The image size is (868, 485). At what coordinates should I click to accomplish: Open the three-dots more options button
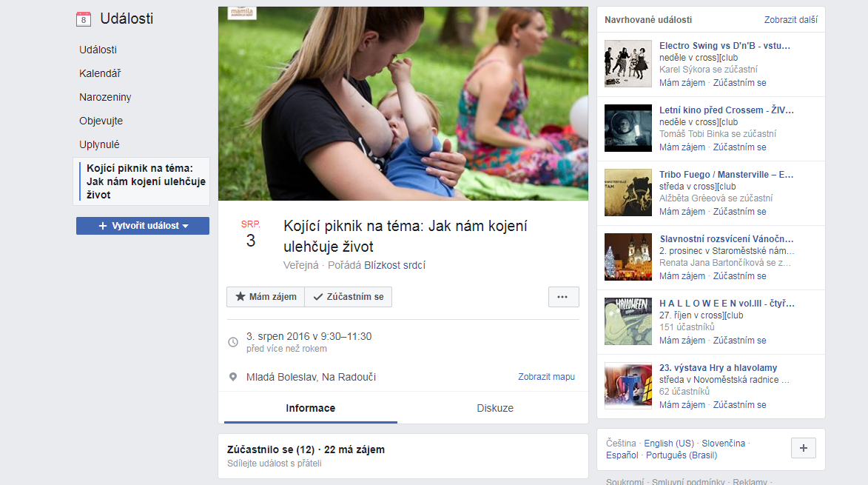click(563, 297)
